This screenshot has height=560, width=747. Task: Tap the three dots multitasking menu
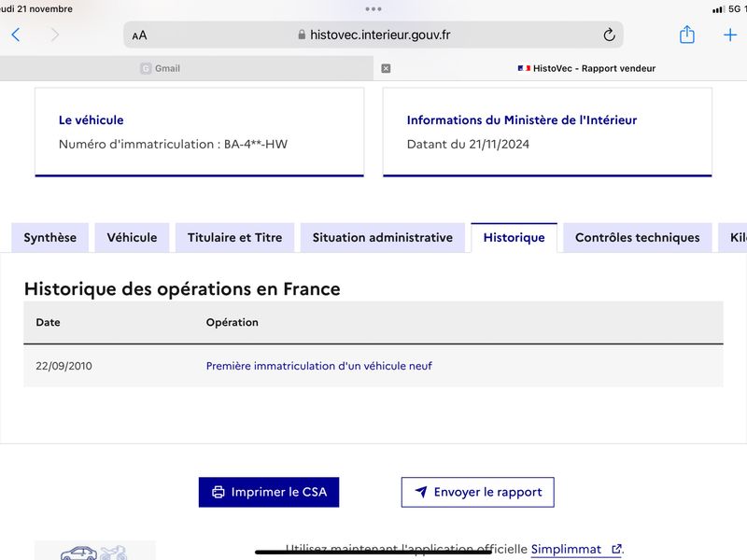pyautogui.click(x=373, y=9)
